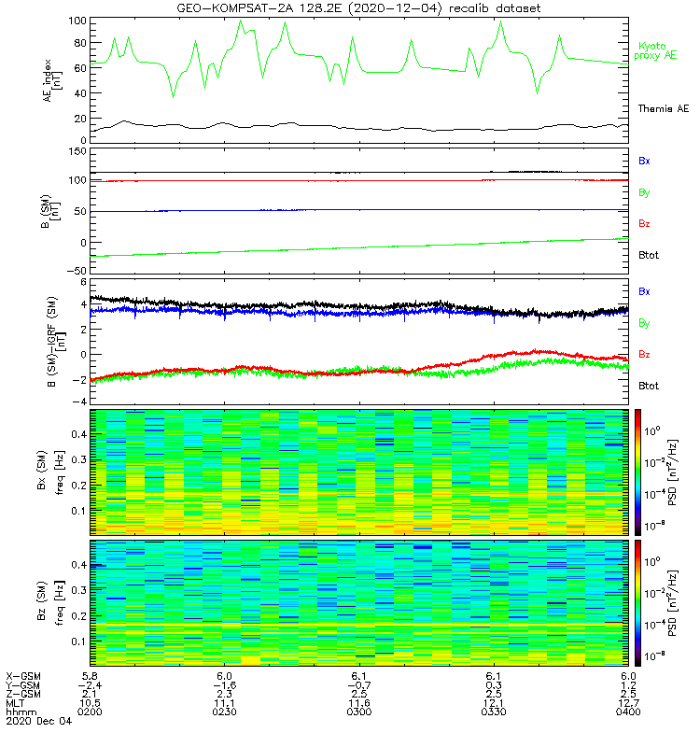Click the MLT row label
Screen dimensions: 700x747
coord(15,703)
